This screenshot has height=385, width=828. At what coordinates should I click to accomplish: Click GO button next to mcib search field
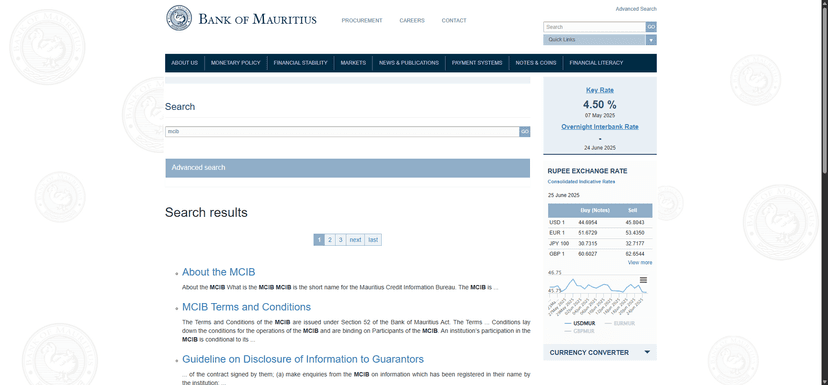pyautogui.click(x=524, y=132)
